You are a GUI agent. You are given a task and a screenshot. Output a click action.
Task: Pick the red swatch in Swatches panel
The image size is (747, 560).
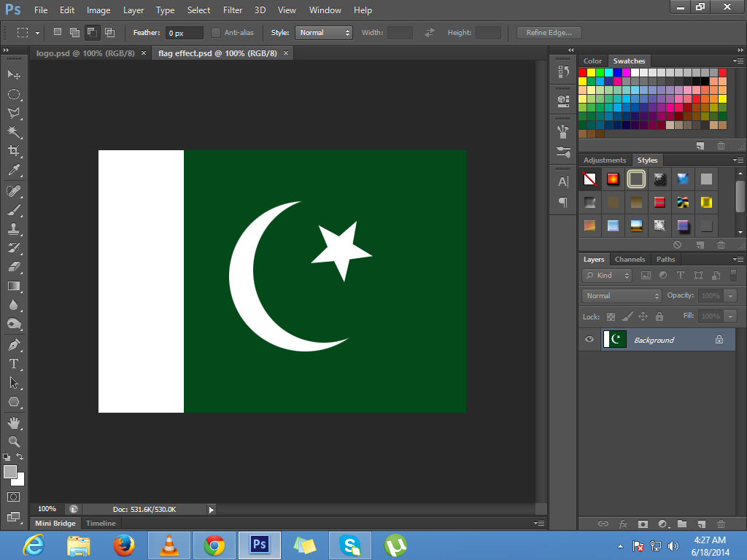click(x=583, y=72)
